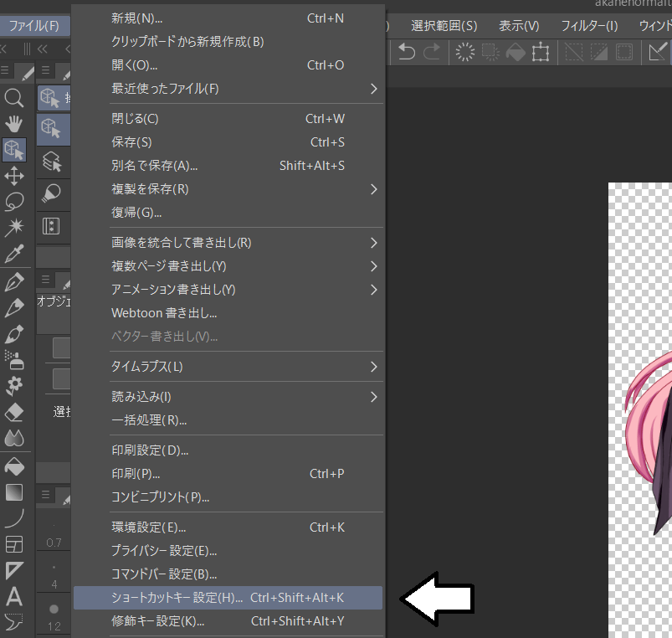Click the Redo arrow in command bar
The height and width of the screenshot is (638, 672).
(432, 53)
